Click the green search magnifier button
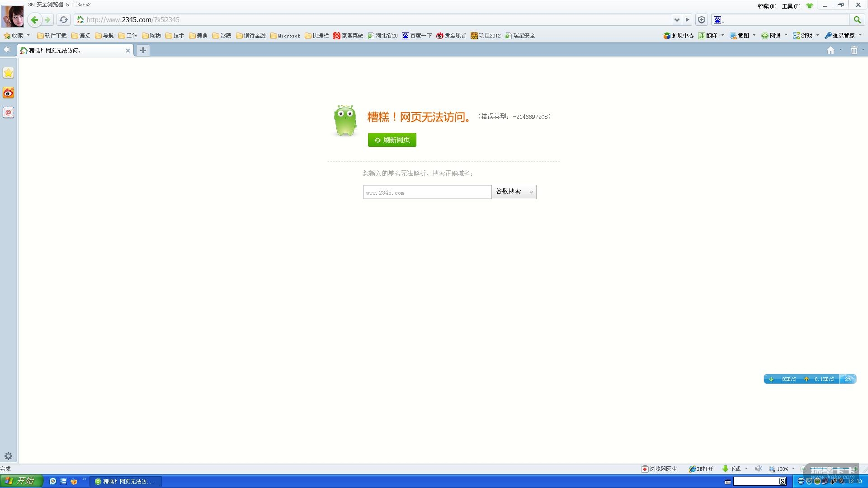Screen dimensions: 868x488 857,20
